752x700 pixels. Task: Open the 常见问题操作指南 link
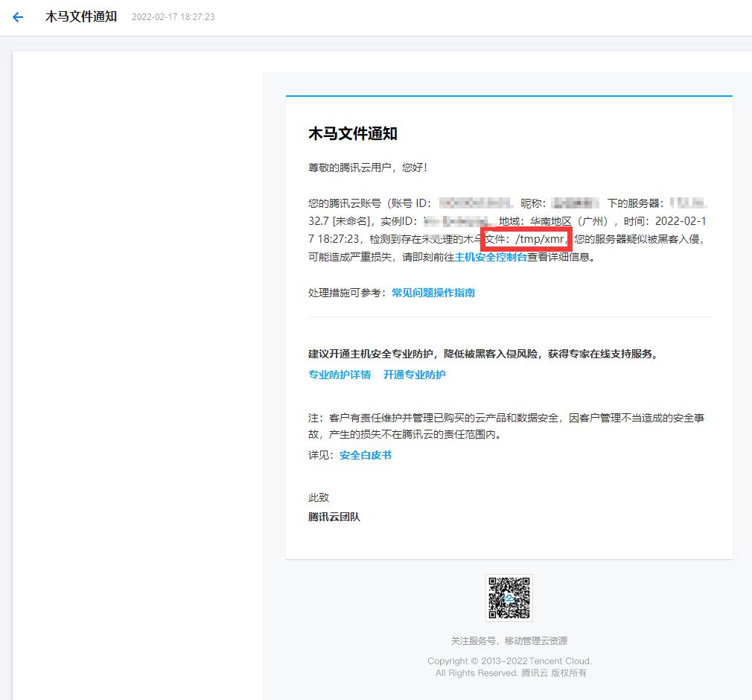pos(433,293)
